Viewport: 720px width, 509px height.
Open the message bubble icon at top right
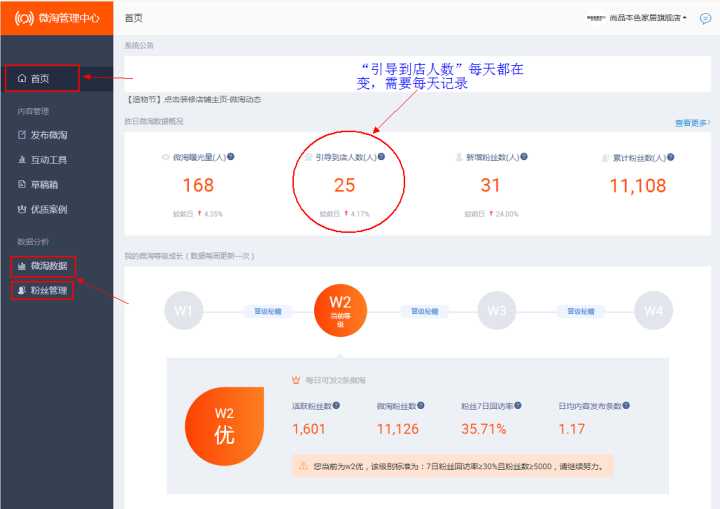coord(705,18)
